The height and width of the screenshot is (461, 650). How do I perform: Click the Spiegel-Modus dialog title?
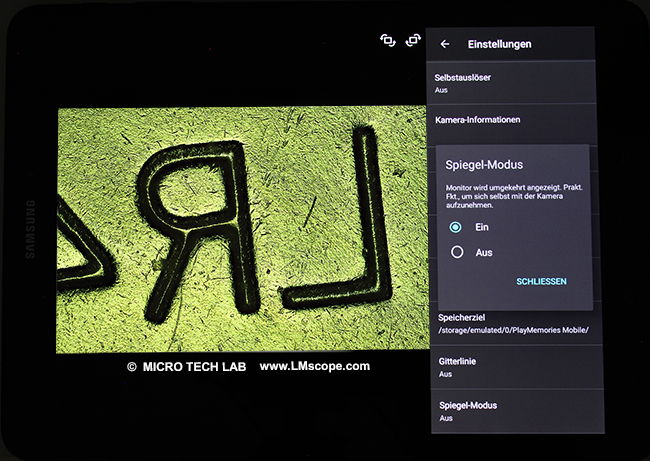484,165
